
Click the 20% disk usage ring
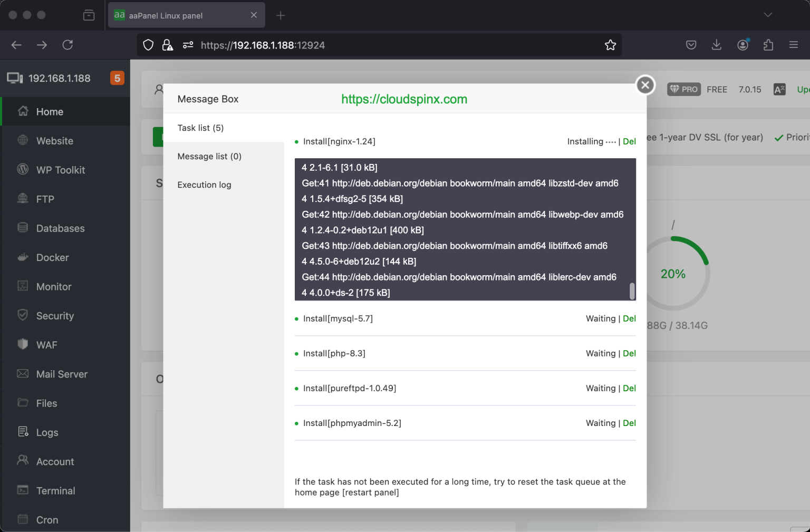pyautogui.click(x=673, y=274)
